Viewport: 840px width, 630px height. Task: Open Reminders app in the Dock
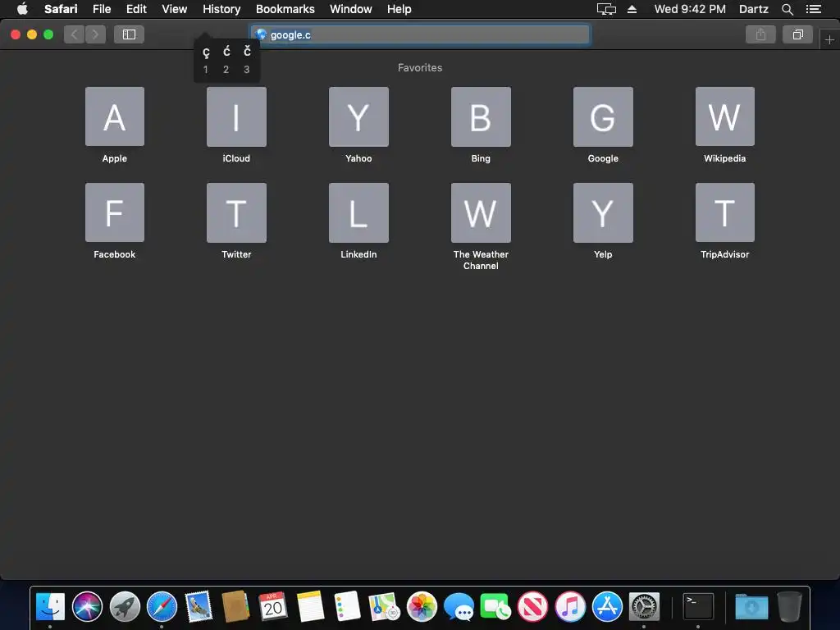[x=347, y=607]
